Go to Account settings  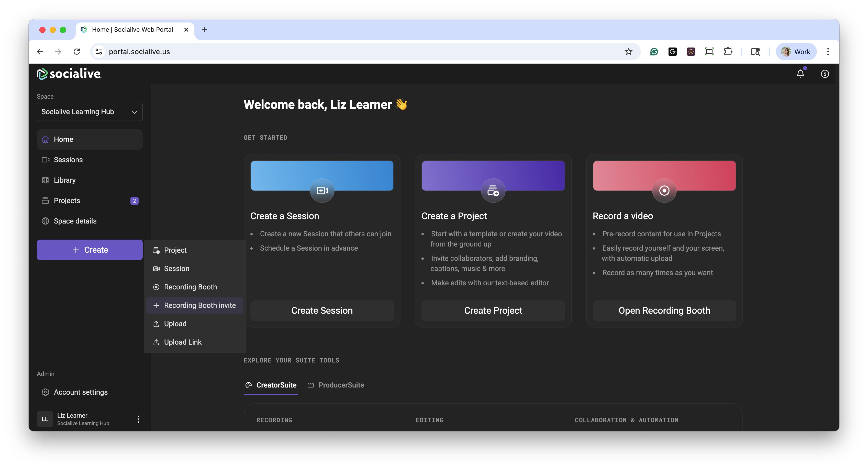click(81, 392)
